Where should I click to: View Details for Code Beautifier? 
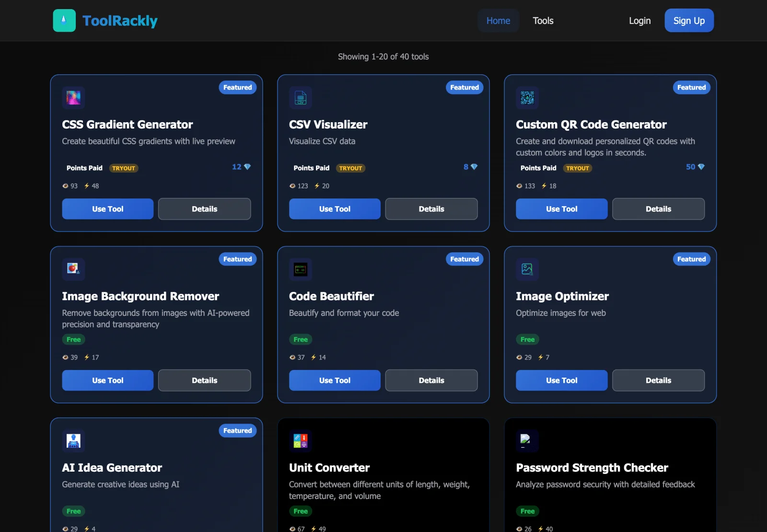click(431, 381)
